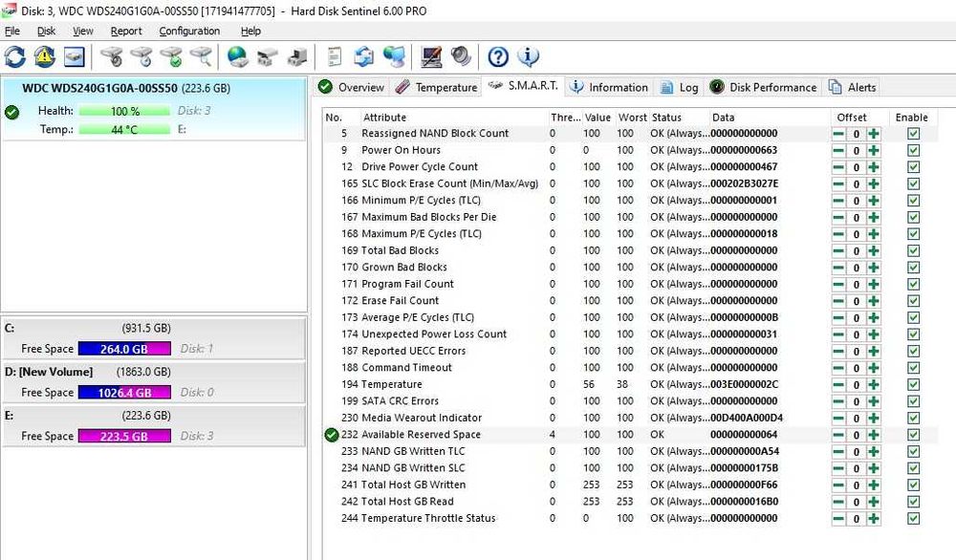
Task: Toggle Enable checkbox for Total Host GB Written
Action: [913, 485]
